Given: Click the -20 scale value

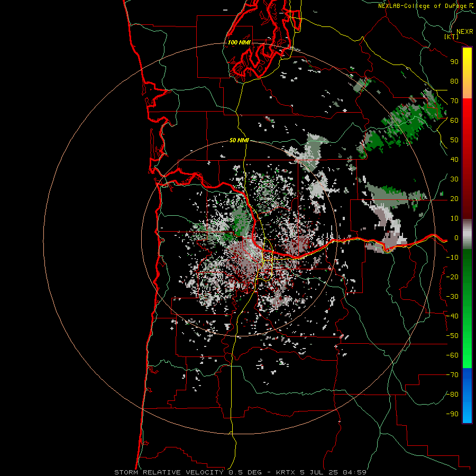Looking at the screenshot, I should [x=452, y=277].
